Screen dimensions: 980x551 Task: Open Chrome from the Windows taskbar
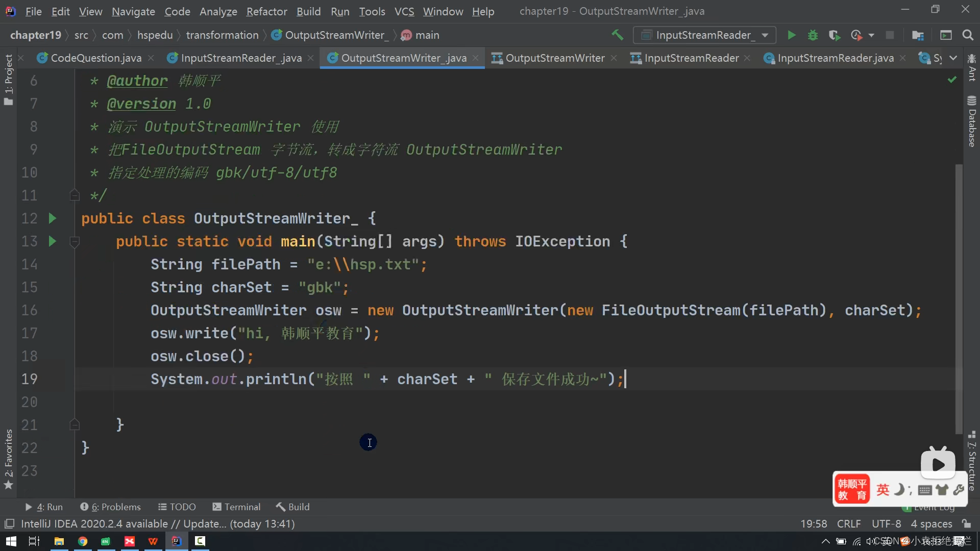tap(83, 541)
